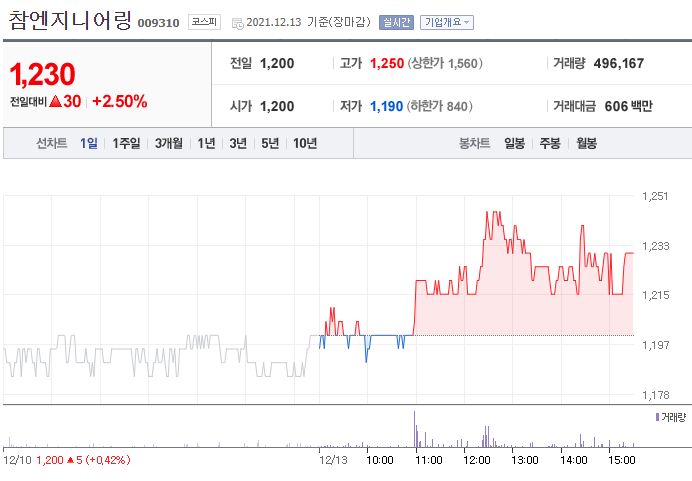Click the 봉차트 label
The height and width of the screenshot is (481, 692).
tap(474, 143)
